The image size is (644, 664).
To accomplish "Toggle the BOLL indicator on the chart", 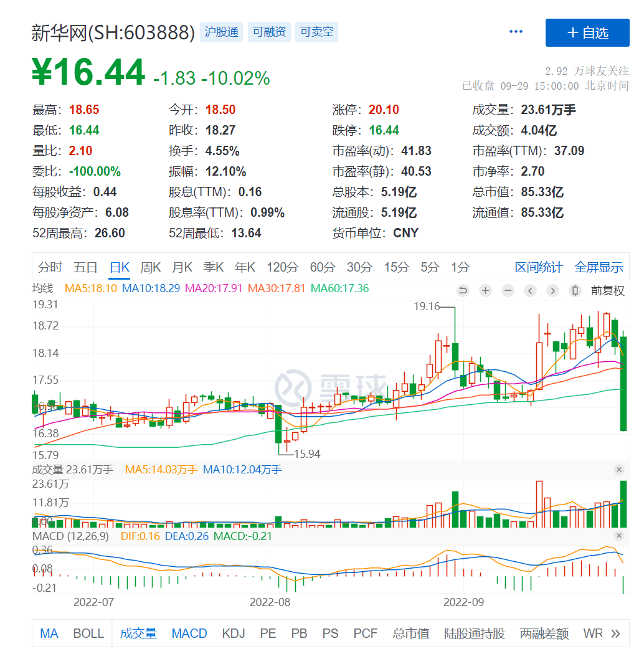I will (88, 633).
